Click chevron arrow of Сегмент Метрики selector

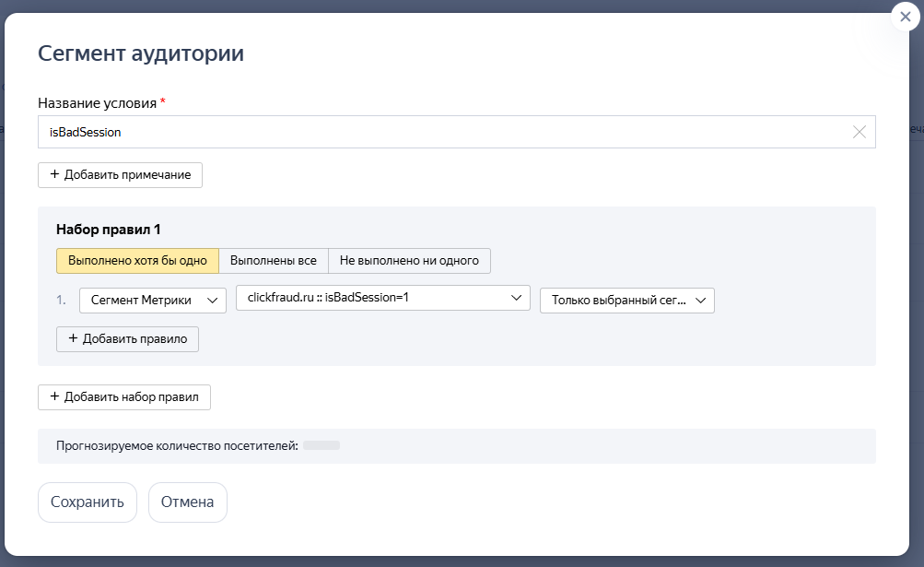212,301
